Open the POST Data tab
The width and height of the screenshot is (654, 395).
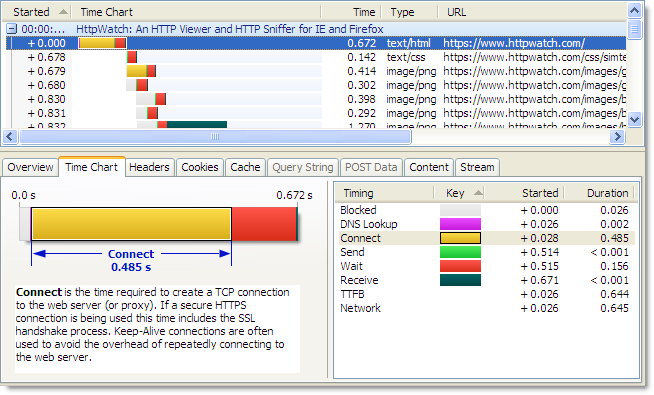(371, 167)
